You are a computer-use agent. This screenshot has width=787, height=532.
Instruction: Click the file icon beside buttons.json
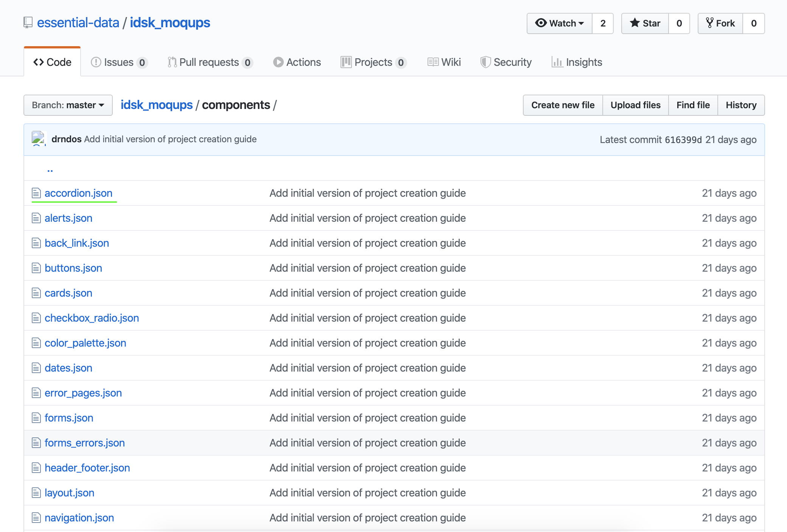point(36,268)
